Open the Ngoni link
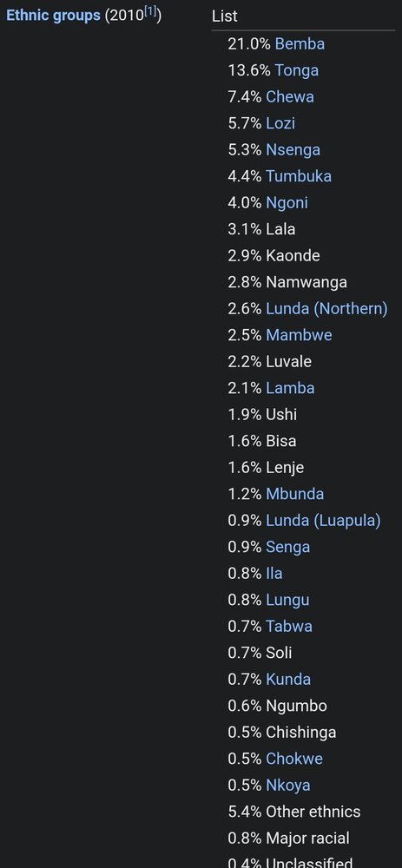This screenshot has height=868, width=402. pos(287,202)
